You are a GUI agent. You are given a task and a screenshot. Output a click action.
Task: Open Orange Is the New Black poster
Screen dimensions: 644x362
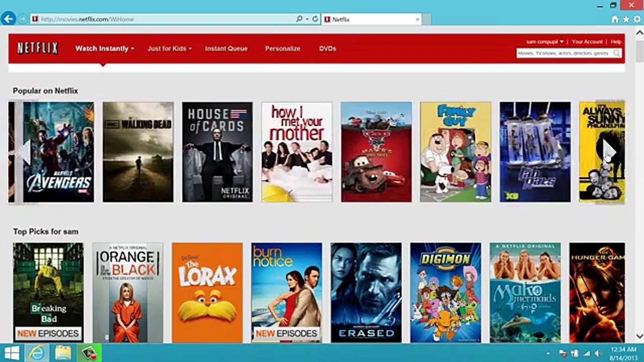pyautogui.click(x=128, y=293)
